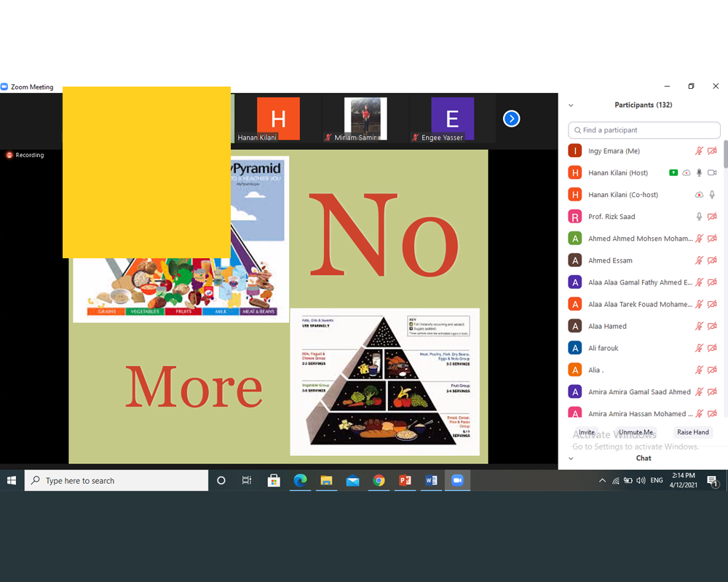The width and height of the screenshot is (728, 582).
Task: Open PowerPoint from the taskbar
Action: pyautogui.click(x=405, y=481)
